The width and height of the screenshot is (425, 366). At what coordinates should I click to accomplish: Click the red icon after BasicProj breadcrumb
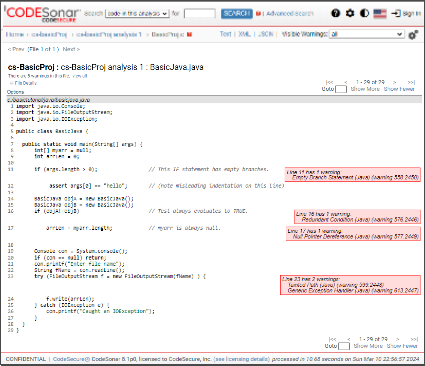coord(189,34)
